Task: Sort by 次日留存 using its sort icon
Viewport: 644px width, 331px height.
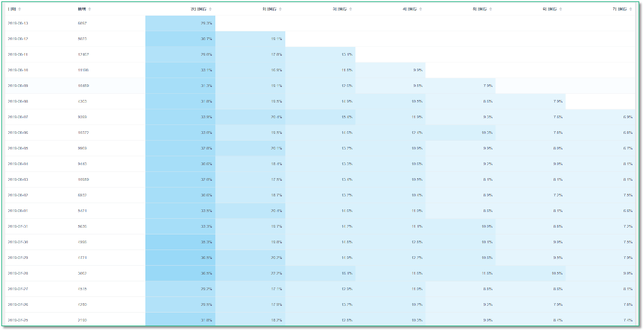Action: (211, 10)
